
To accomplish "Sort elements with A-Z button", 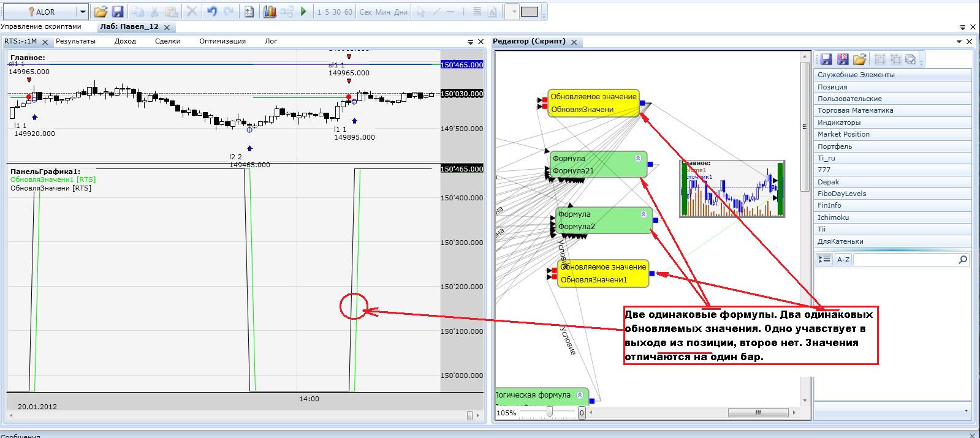I will click(843, 260).
